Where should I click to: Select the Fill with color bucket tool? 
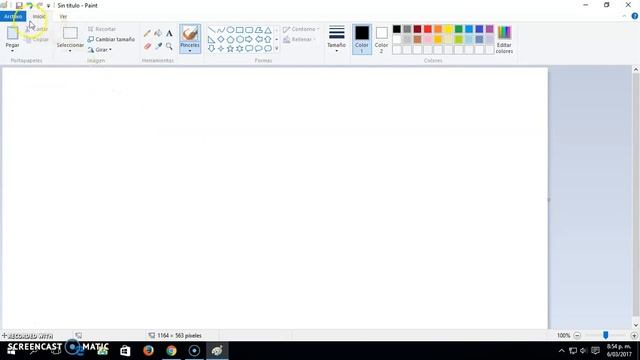coord(158,33)
